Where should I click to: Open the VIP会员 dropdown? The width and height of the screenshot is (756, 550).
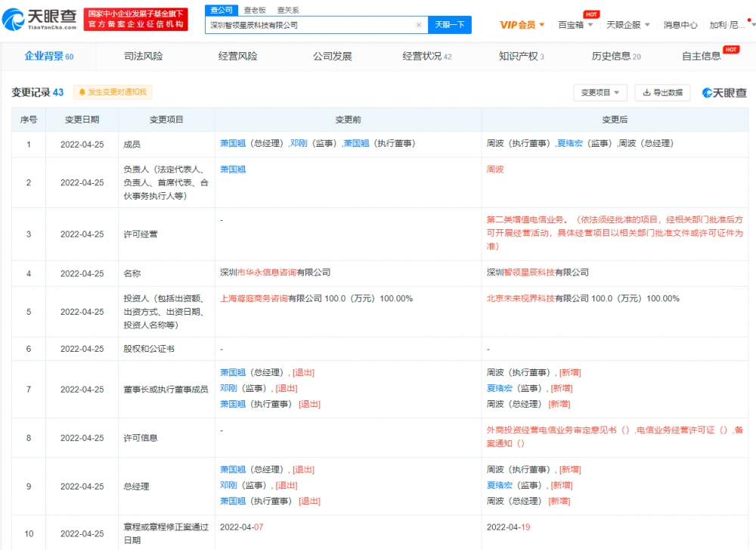click(x=522, y=25)
